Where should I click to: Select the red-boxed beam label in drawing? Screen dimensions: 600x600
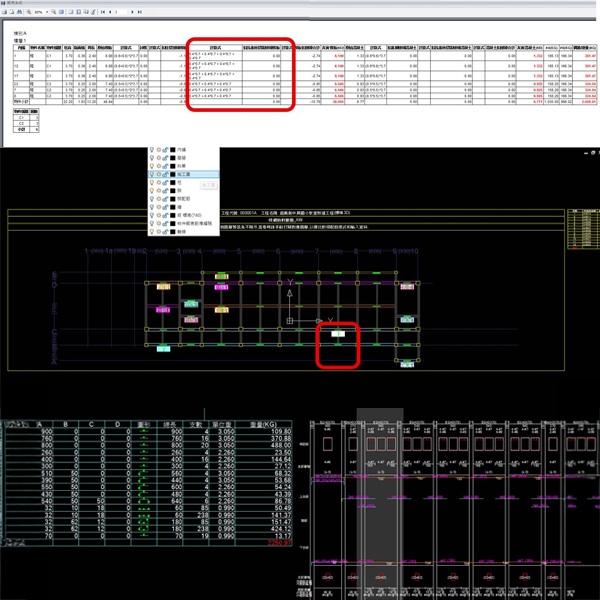tap(338, 333)
